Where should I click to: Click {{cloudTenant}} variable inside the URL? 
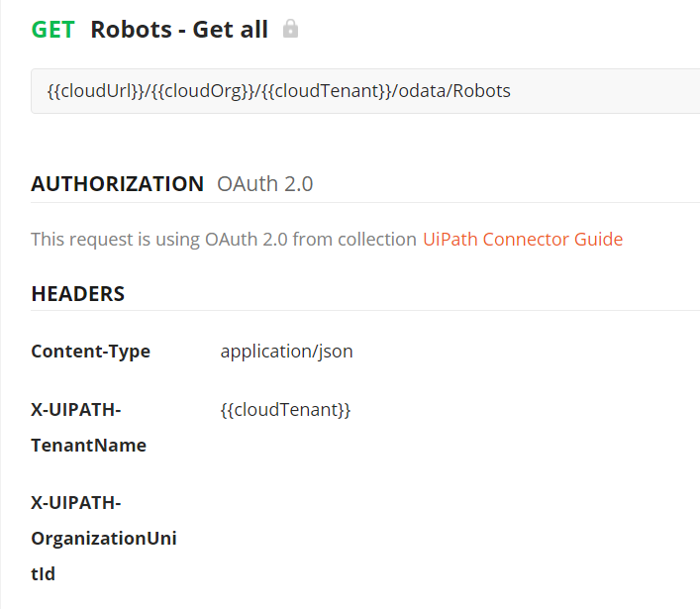[326, 91]
